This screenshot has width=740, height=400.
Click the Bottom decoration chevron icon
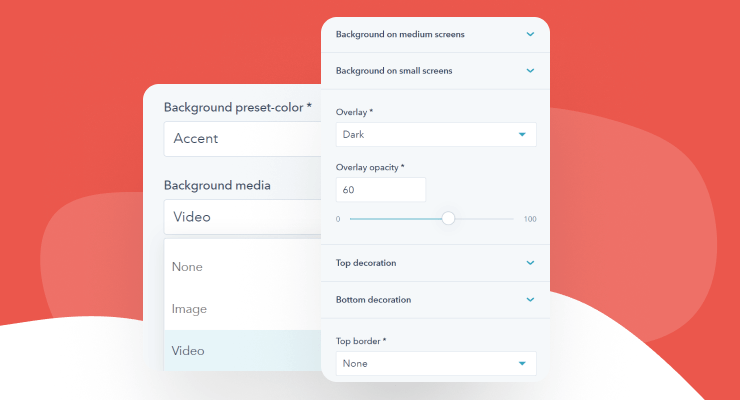pos(530,299)
